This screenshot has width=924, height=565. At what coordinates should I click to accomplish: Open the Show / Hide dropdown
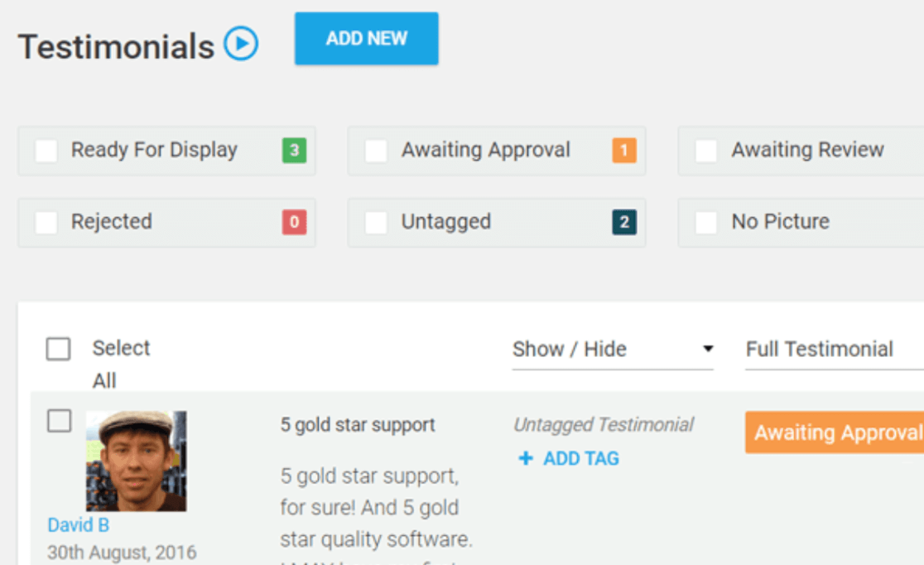coord(613,350)
